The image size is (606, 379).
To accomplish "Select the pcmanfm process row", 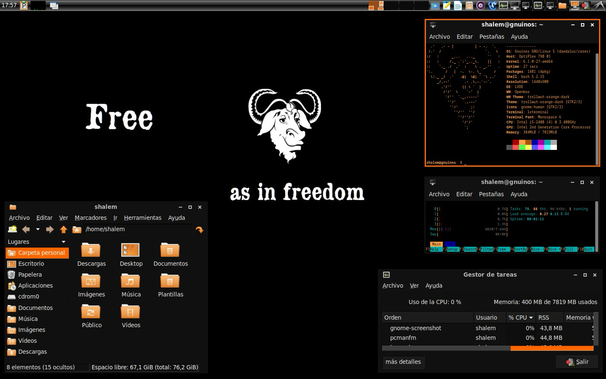I will click(x=488, y=338).
